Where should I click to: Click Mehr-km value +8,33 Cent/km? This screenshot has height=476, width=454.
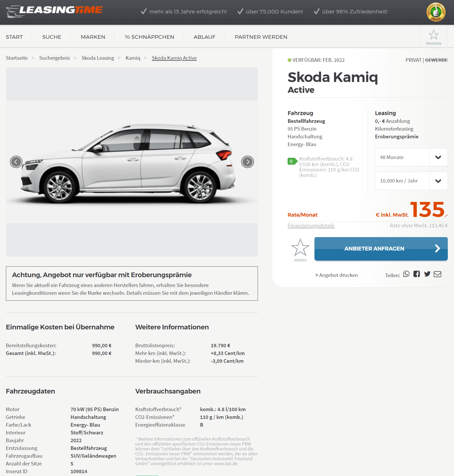point(228,353)
